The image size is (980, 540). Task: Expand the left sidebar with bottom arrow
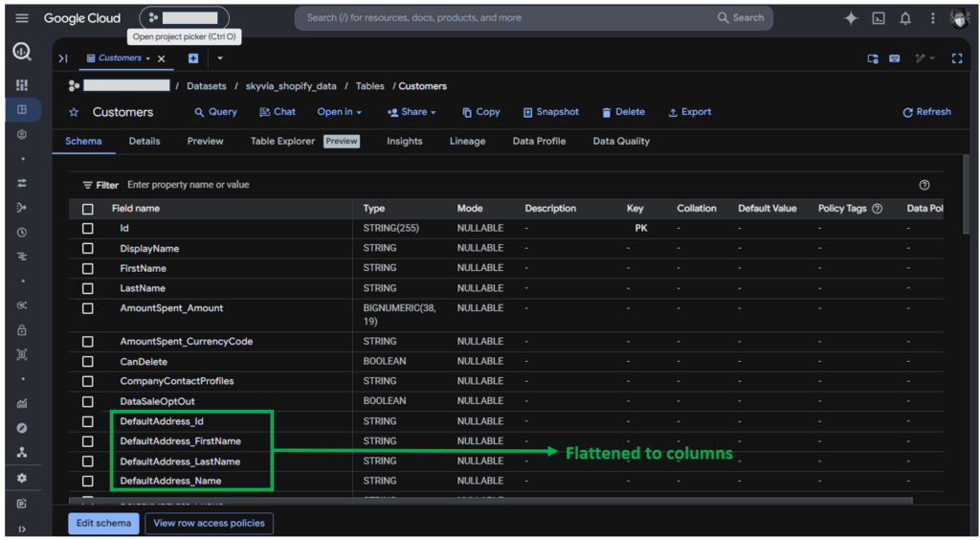coord(22,529)
